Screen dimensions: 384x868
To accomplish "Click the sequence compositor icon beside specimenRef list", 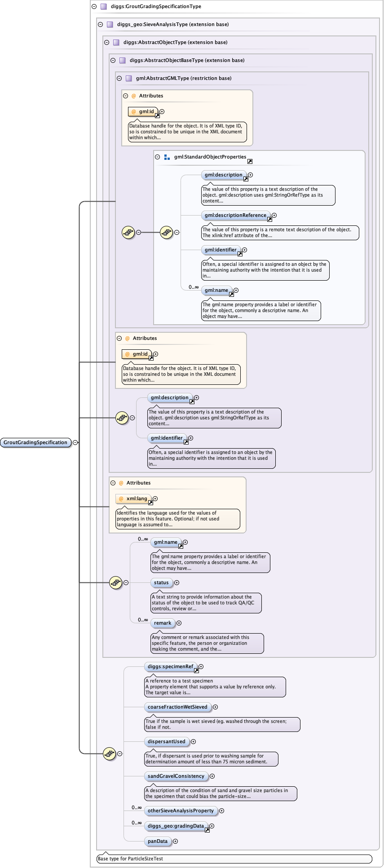I will point(109,753).
